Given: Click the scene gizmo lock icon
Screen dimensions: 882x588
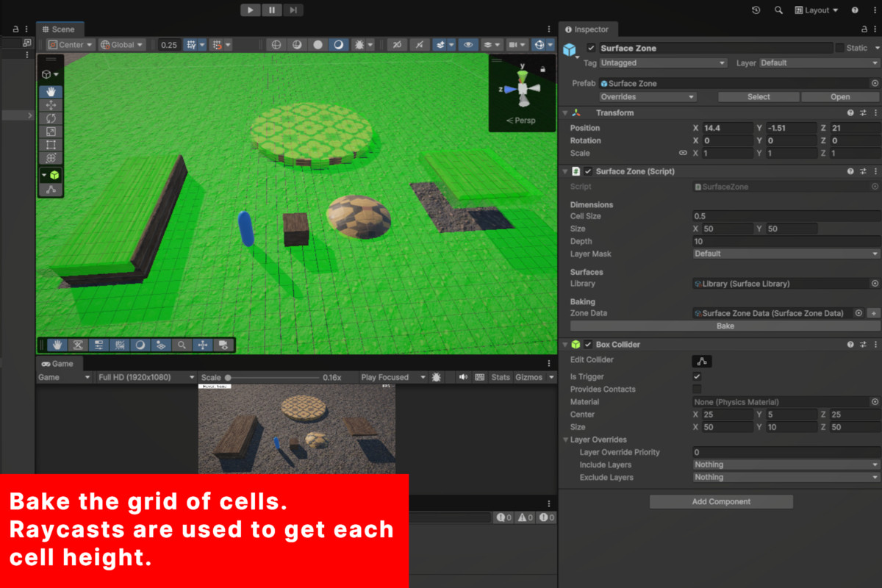Looking at the screenshot, I should tap(542, 69).
